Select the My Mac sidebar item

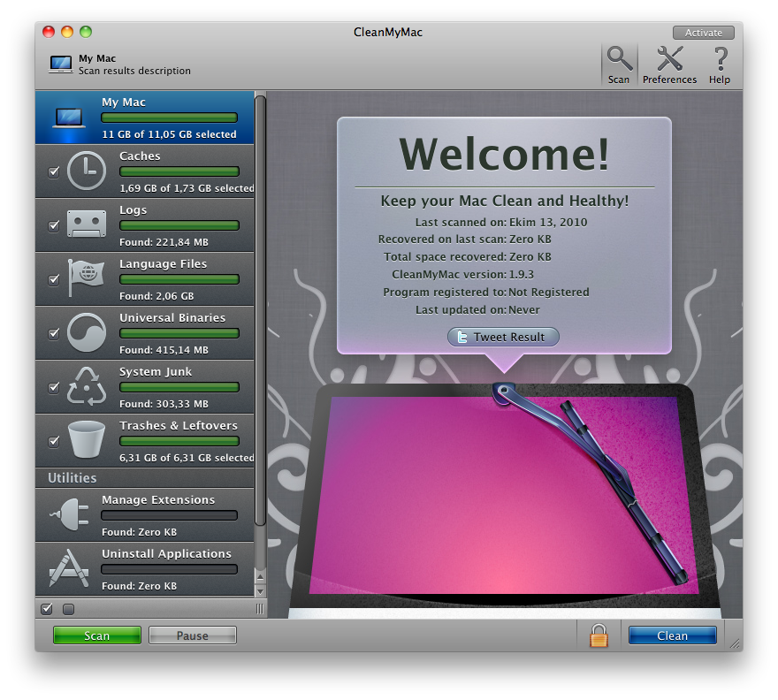(x=145, y=118)
